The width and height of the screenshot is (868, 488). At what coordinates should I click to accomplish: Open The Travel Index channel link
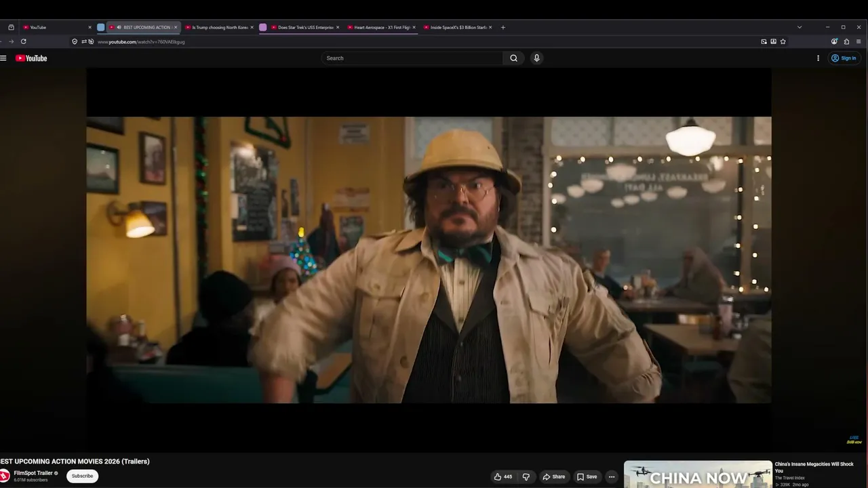789,478
